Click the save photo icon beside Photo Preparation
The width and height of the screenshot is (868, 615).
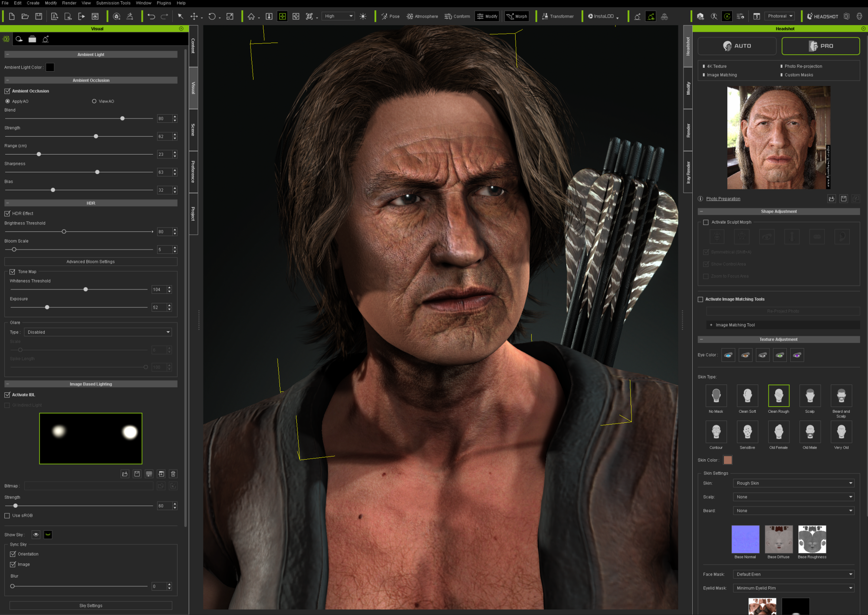click(x=844, y=199)
